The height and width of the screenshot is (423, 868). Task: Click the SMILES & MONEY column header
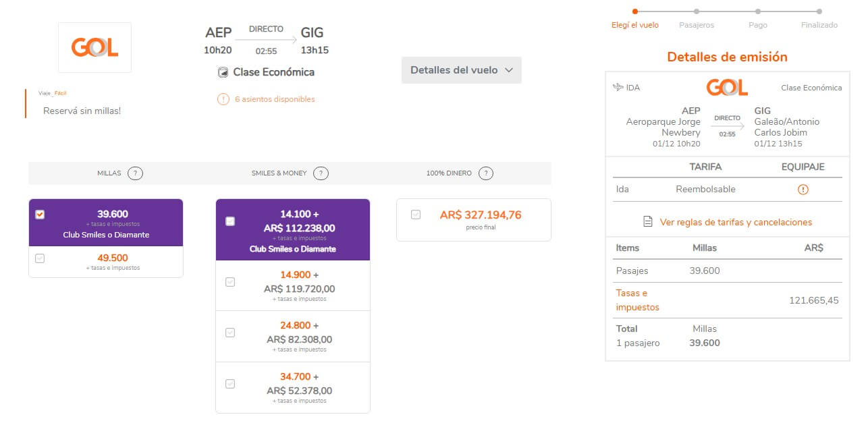click(x=279, y=173)
